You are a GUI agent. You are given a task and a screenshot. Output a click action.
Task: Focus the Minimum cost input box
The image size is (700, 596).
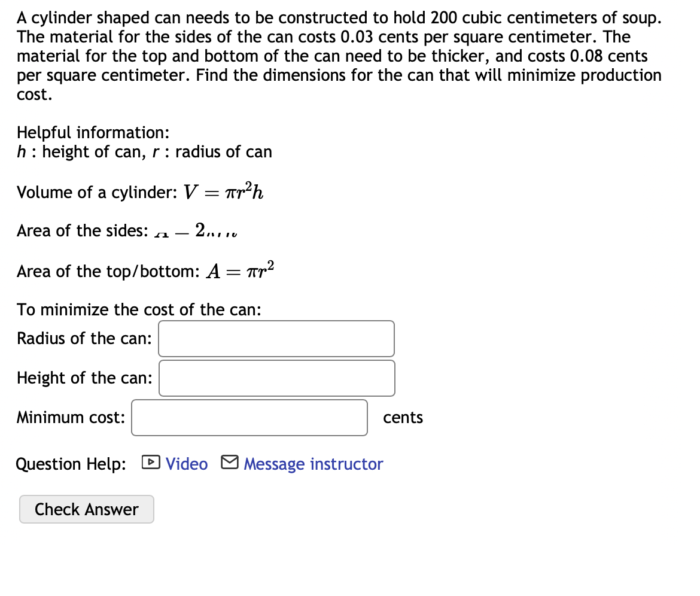click(x=249, y=418)
